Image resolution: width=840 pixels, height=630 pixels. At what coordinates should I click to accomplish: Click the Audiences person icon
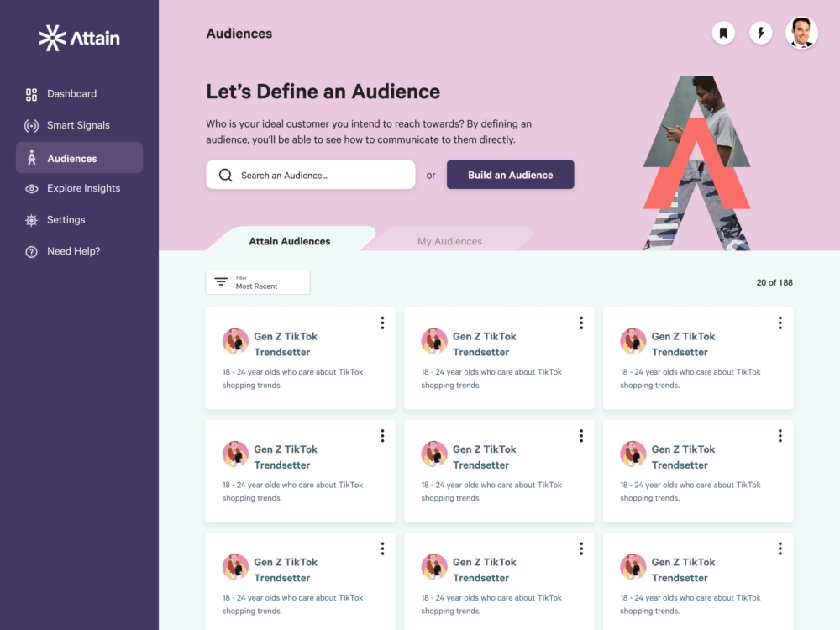(32, 158)
